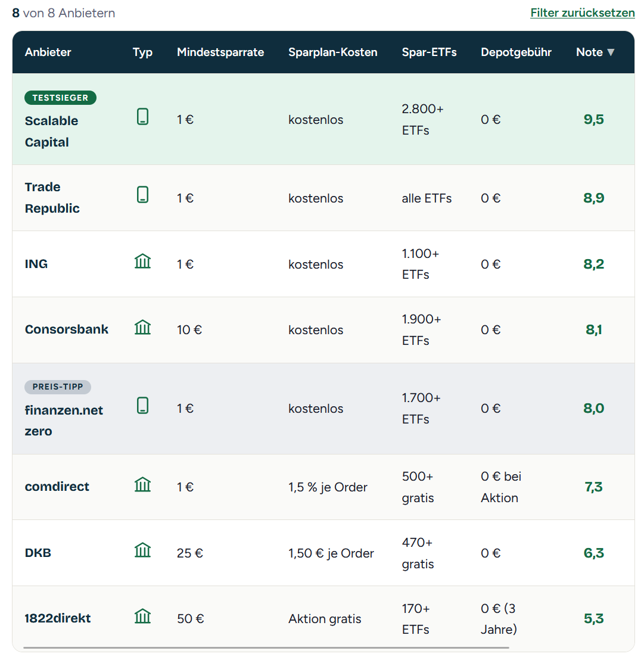Click the 1.100+ ETFs cell

pos(421,264)
